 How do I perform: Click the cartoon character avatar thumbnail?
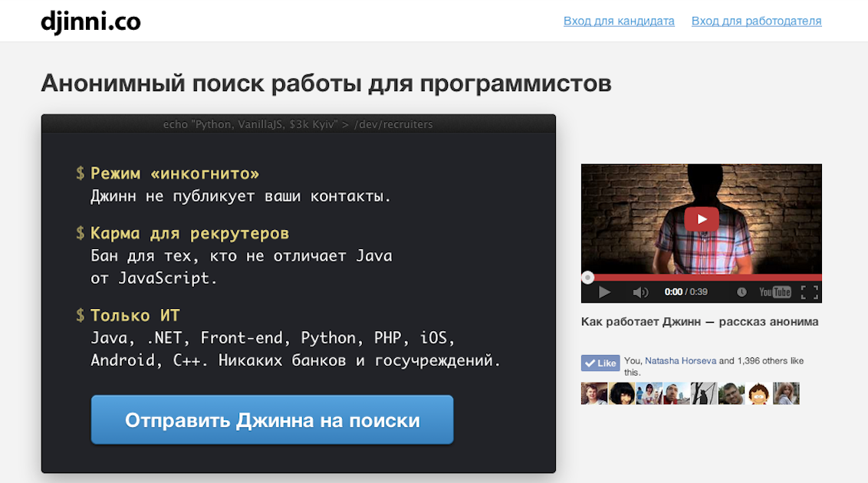758,393
